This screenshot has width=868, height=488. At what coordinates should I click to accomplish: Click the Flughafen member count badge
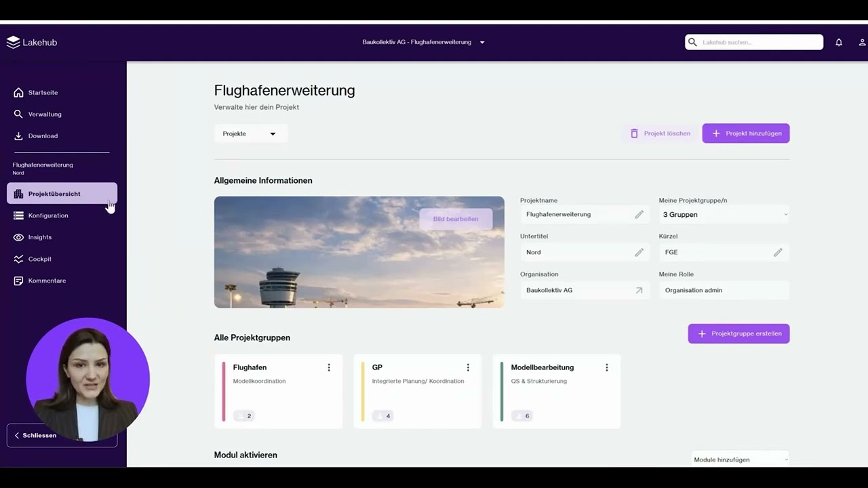point(244,415)
